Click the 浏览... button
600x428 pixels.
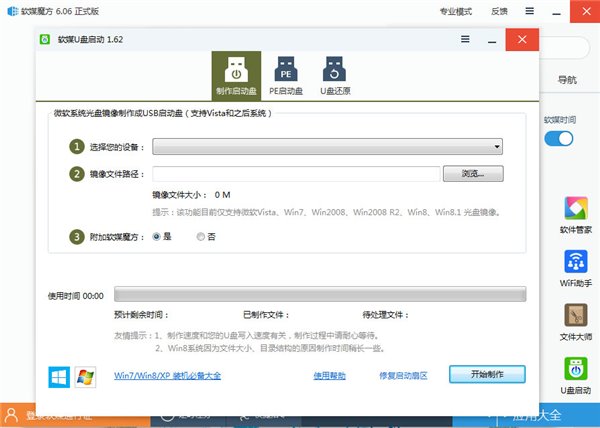[472, 174]
